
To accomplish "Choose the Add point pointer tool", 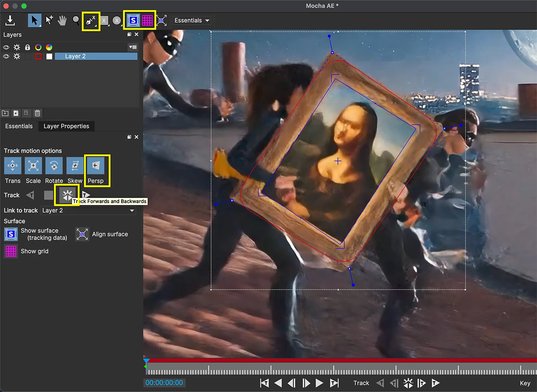I will pyautogui.click(x=49, y=21).
